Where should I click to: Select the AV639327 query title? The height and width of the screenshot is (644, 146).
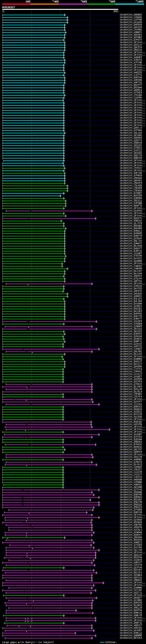tap(8, 8)
